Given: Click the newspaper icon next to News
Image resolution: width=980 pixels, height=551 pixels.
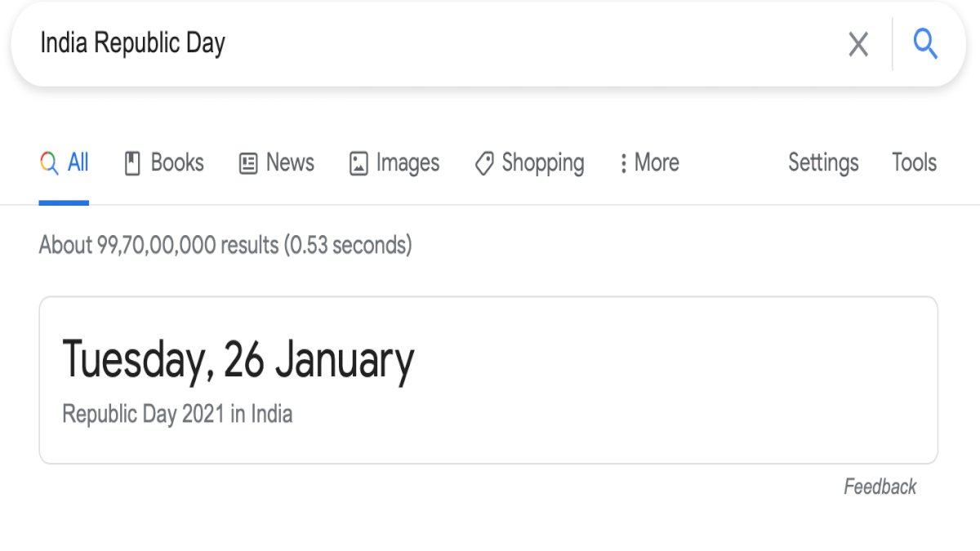Looking at the screenshot, I should tap(248, 163).
